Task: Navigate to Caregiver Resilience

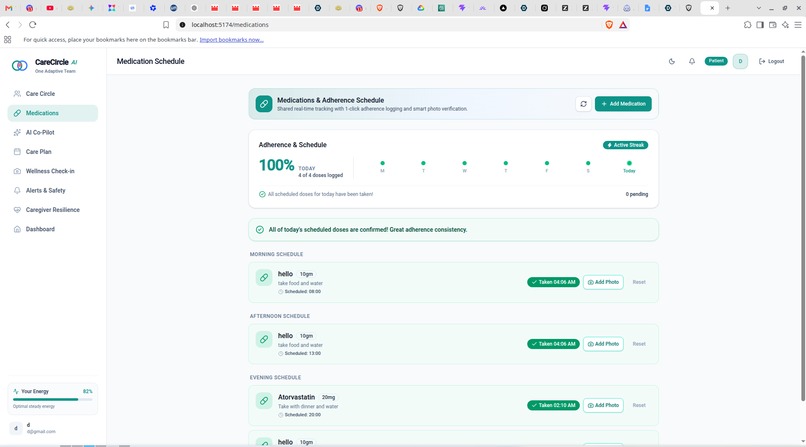Action: pos(52,210)
